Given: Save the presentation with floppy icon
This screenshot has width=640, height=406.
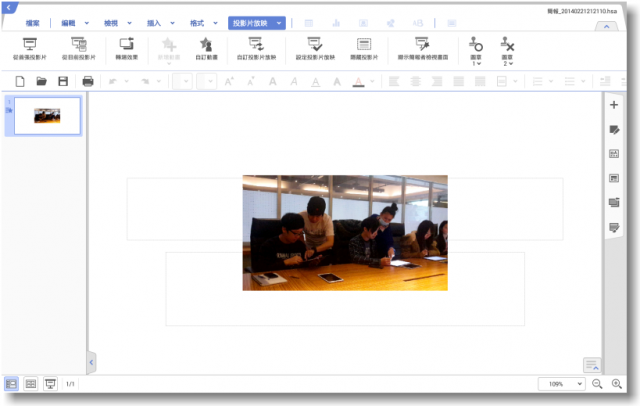Looking at the screenshot, I should [x=63, y=81].
